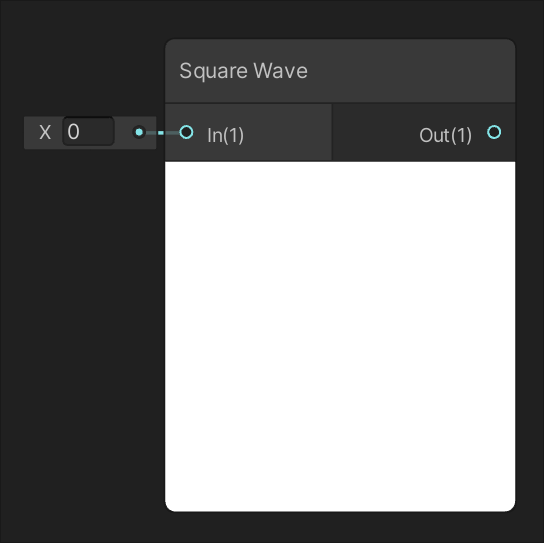Viewport: 544px width, 543px height.
Task: Click the In(1) input port circle
Action: click(x=186, y=132)
